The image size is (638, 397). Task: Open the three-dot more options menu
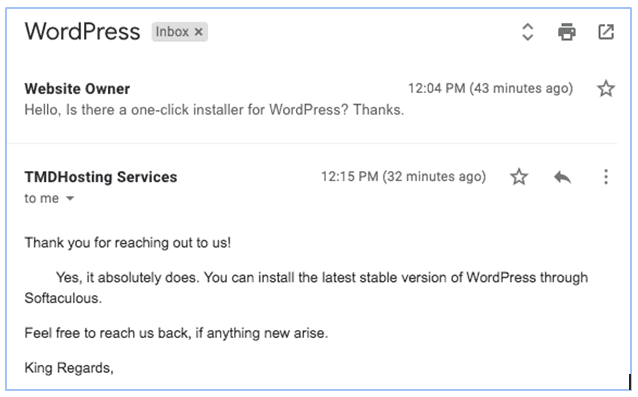pyautogui.click(x=606, y=177)
